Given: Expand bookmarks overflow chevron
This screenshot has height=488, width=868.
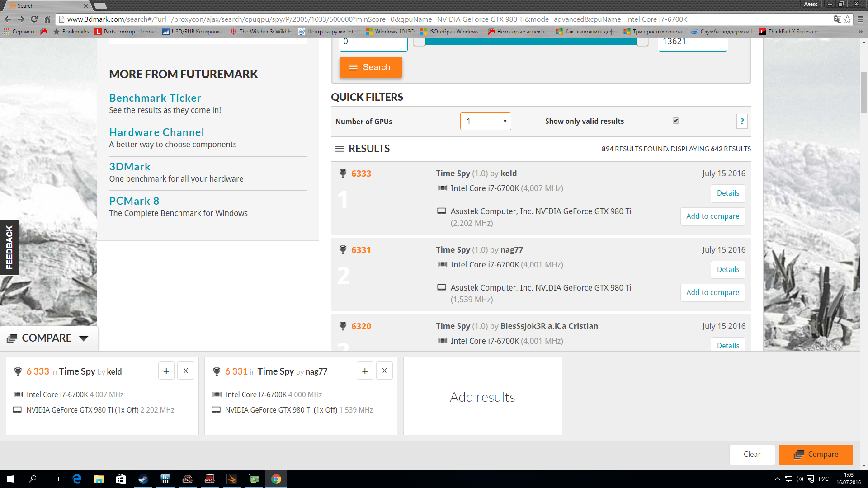Looking at the screenshot, I should (x=860, y=32).
